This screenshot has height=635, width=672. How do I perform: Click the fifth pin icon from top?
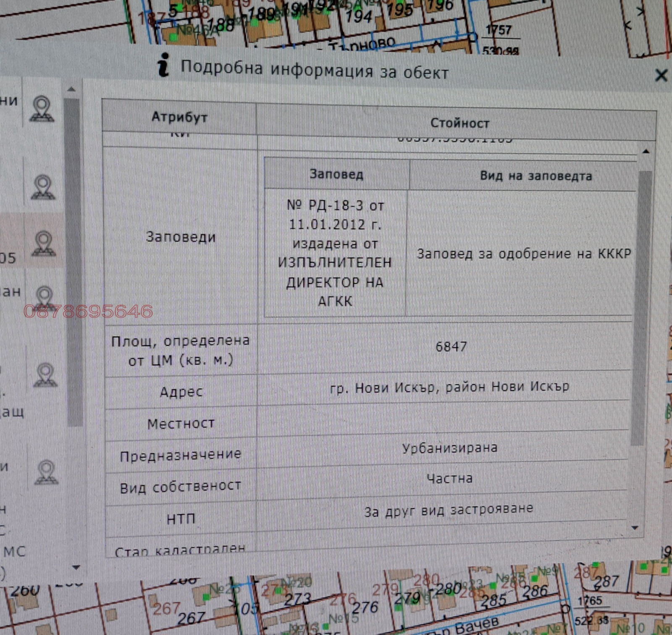click(x=45, y=375)
